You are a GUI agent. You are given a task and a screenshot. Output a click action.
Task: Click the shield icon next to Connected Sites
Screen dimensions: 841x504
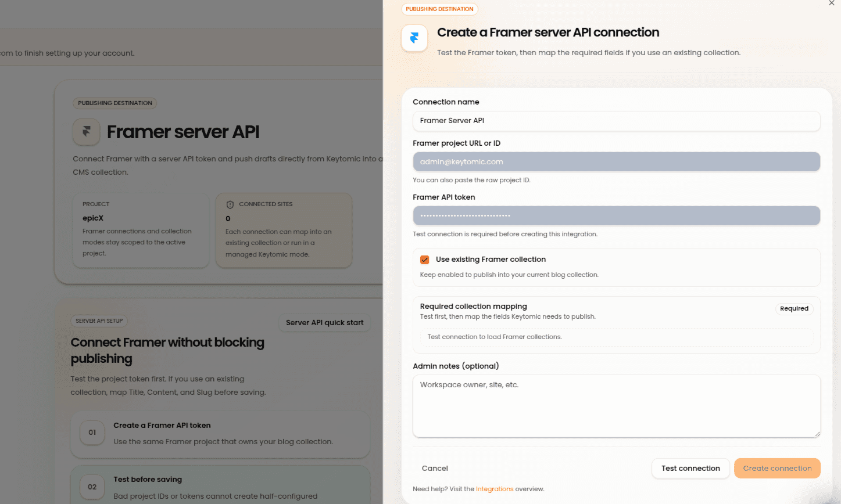[x=230, y=204]
